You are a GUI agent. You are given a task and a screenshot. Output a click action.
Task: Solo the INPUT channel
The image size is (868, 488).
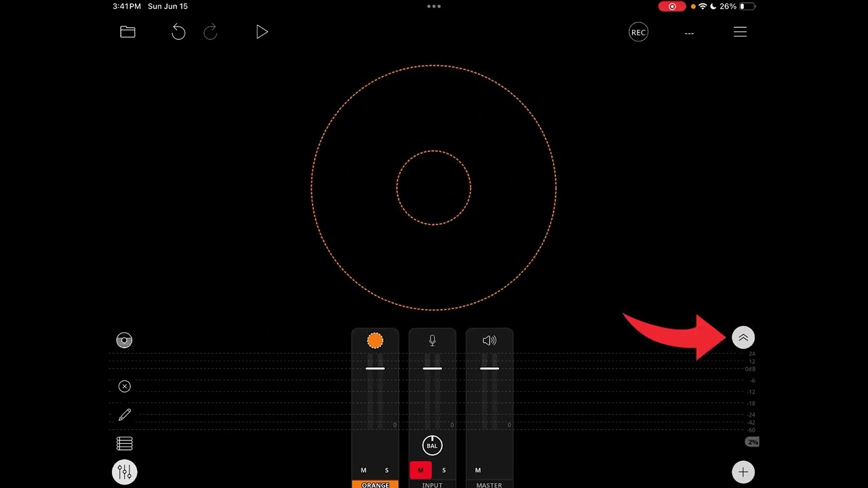point(444,470)
